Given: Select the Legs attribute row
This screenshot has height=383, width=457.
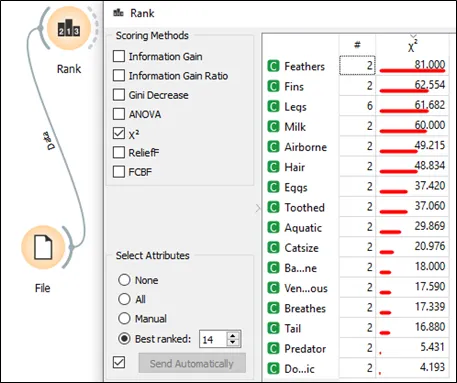Looking at the screenshot, I should pos(356,106).
